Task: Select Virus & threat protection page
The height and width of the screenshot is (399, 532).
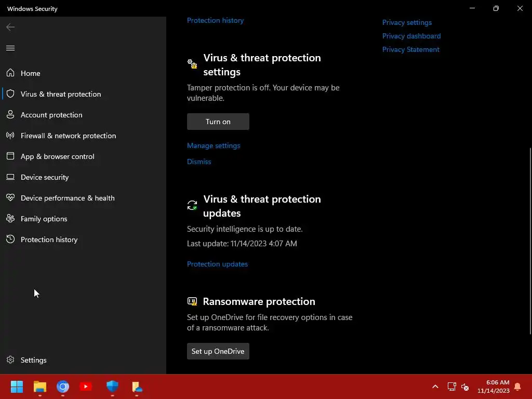Action: coord(83,94)
